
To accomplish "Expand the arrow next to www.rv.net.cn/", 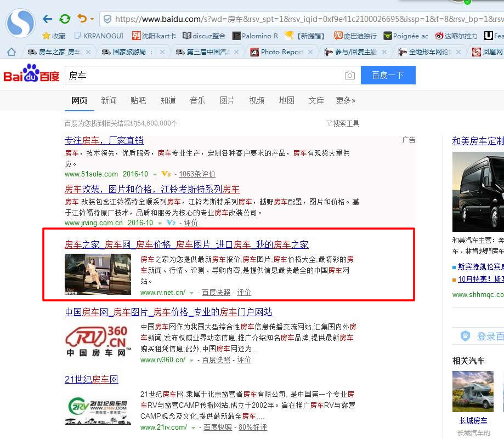I will 191,293.
